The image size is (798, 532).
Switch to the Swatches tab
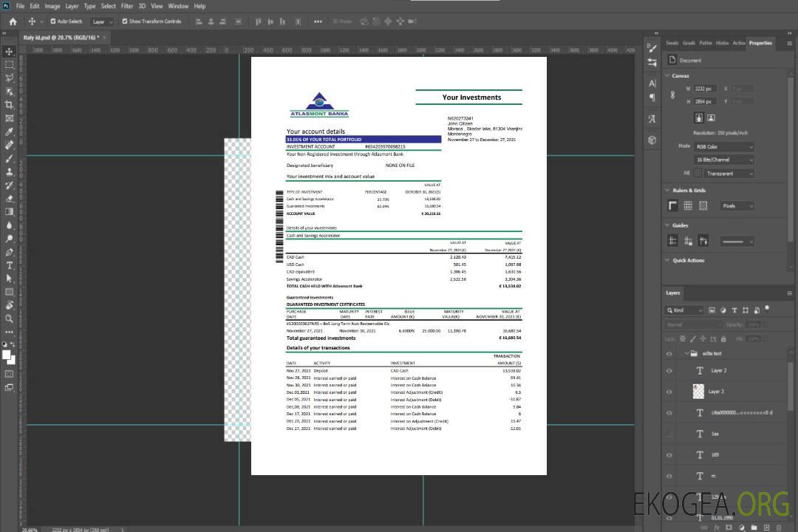click(672, 43)
